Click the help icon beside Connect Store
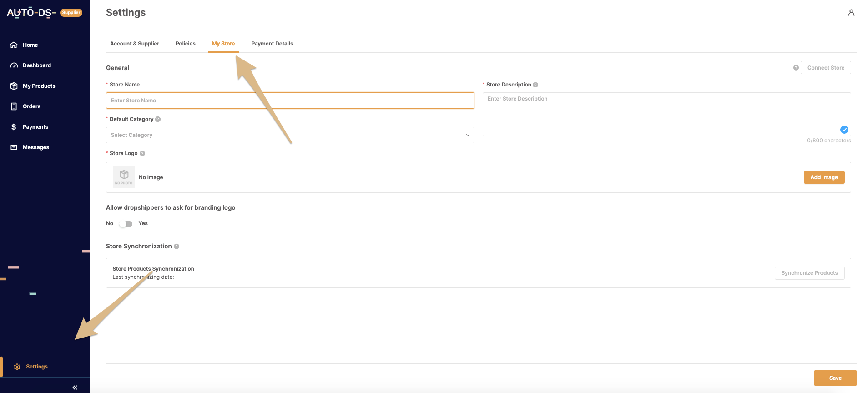This screenshot has width=868, height=393. point(796,68)
